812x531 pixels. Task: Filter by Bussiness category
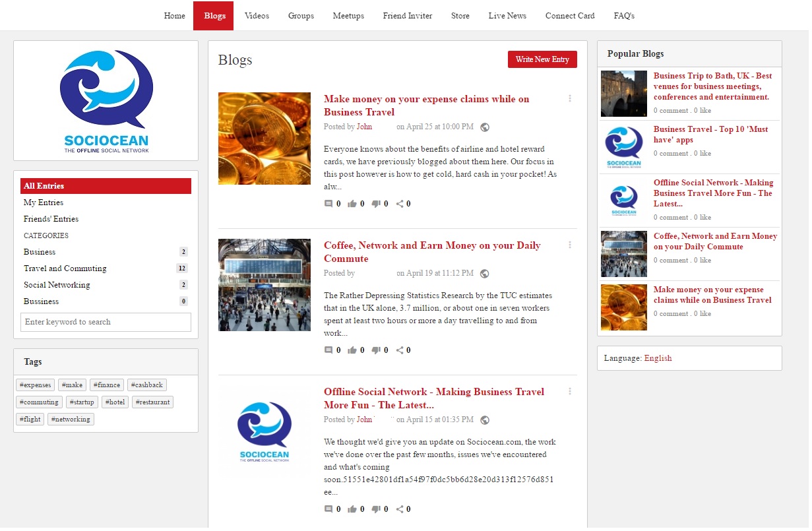[106, 301]
